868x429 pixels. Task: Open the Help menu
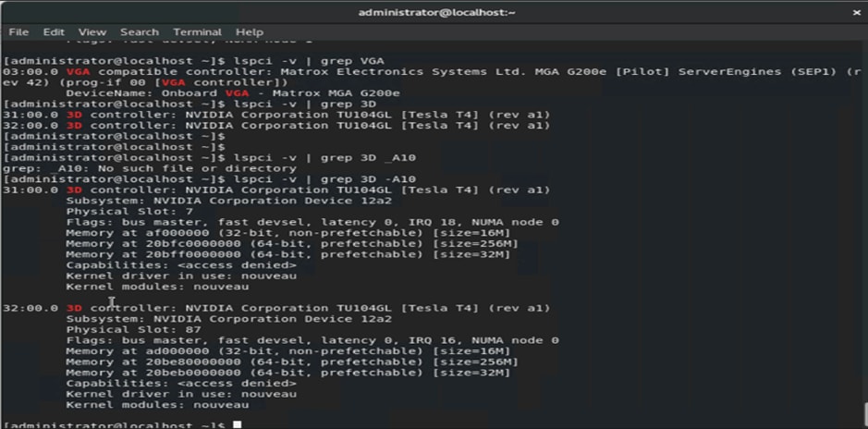249,32
